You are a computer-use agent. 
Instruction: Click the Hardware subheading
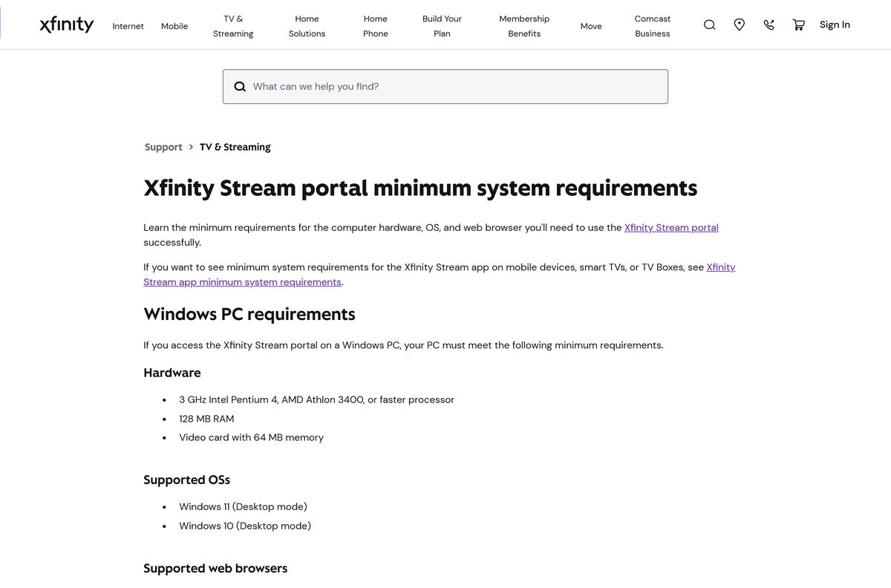(172, 373)
